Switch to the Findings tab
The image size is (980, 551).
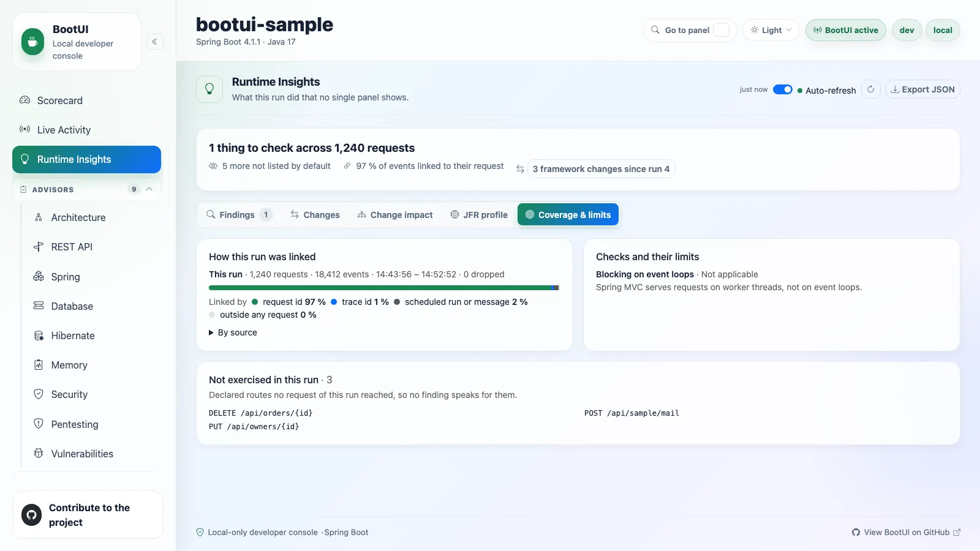coord(238,215)
